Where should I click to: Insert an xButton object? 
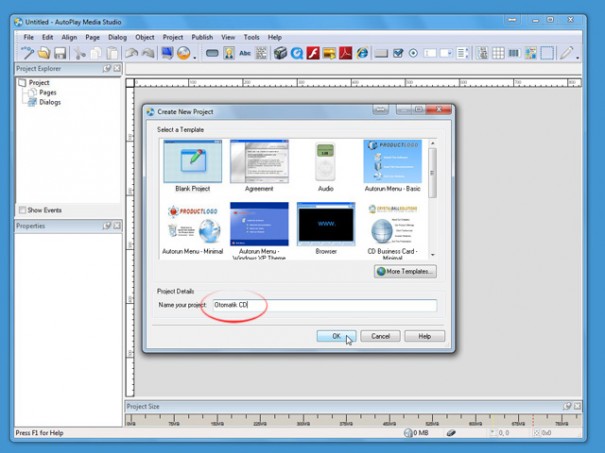click(x=381, y=53)
